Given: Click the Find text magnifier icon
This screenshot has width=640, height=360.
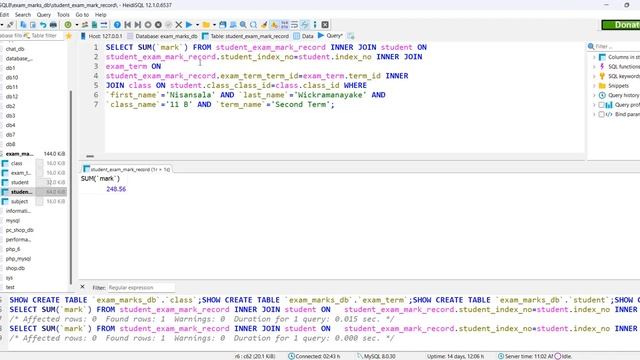Looking at the screenshot, I should coord(243,25).
